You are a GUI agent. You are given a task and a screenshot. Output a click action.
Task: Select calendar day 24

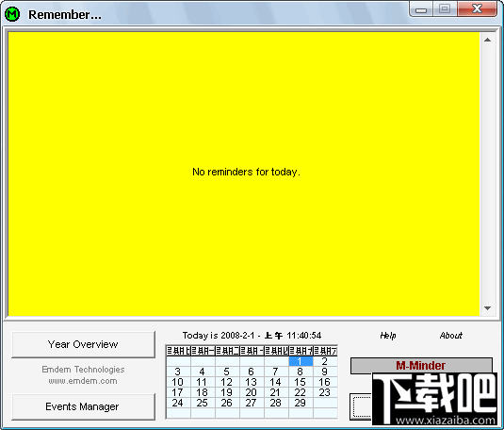177,403
